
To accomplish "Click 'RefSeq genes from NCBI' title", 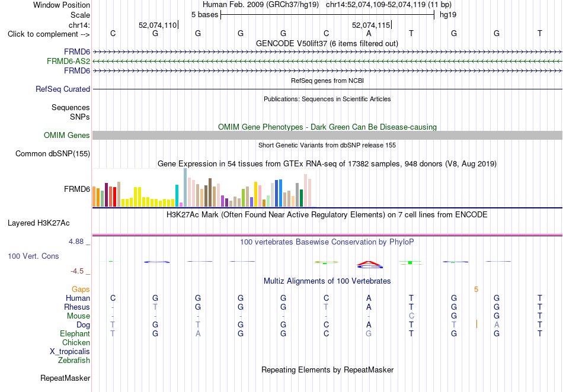I will point(328,81).
